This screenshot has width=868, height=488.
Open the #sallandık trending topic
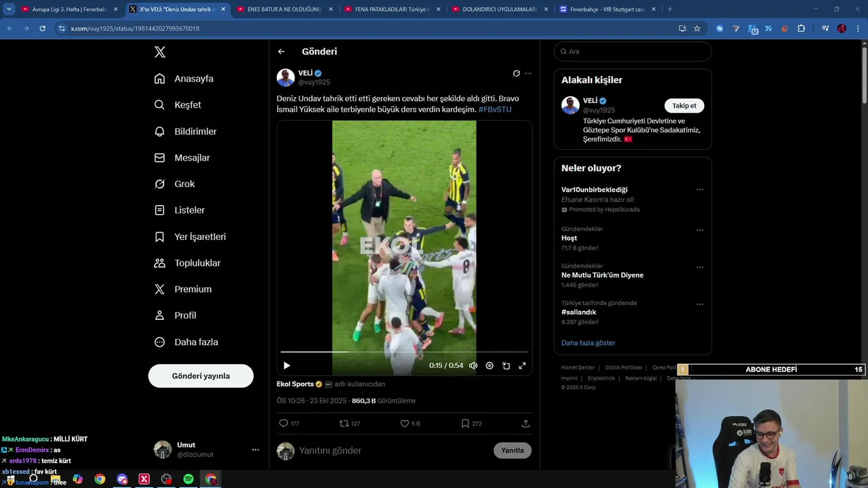(x=578, y=312)
